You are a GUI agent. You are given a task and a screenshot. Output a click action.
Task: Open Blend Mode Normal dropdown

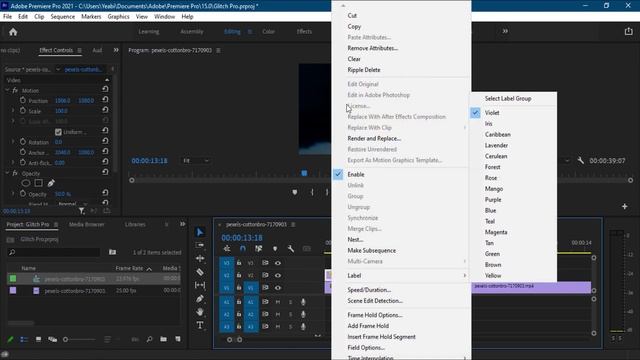point(72,204)
